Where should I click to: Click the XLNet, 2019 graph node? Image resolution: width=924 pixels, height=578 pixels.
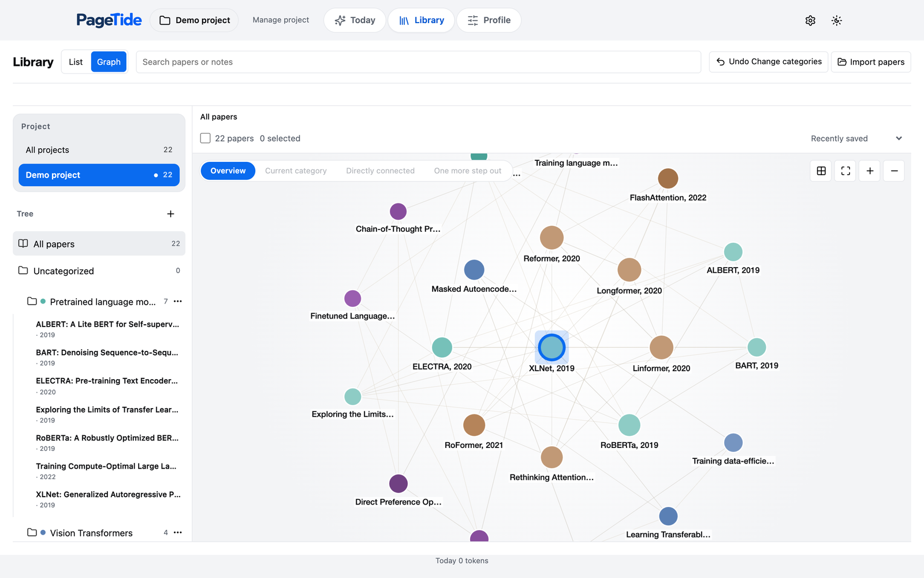(x=552, y=347)
